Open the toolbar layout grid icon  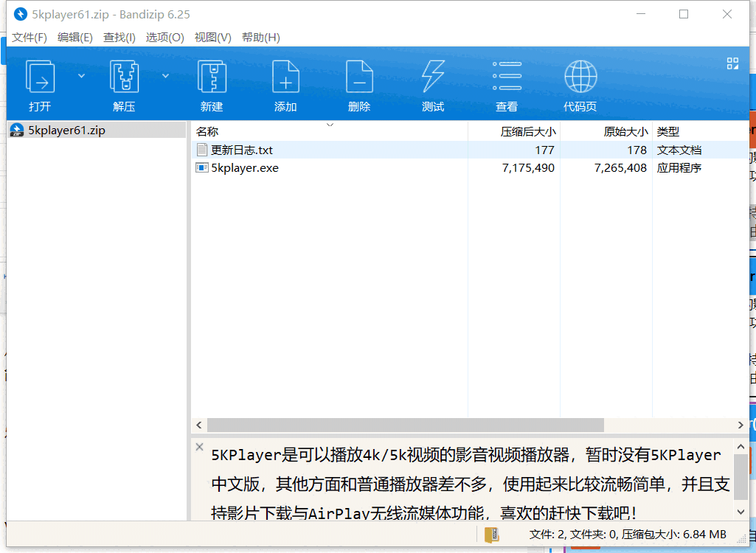pos(732,63)
